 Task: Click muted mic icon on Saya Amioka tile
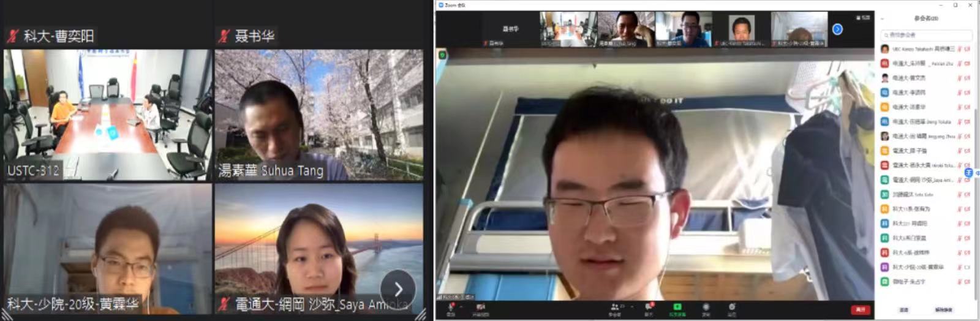(224, 304)
